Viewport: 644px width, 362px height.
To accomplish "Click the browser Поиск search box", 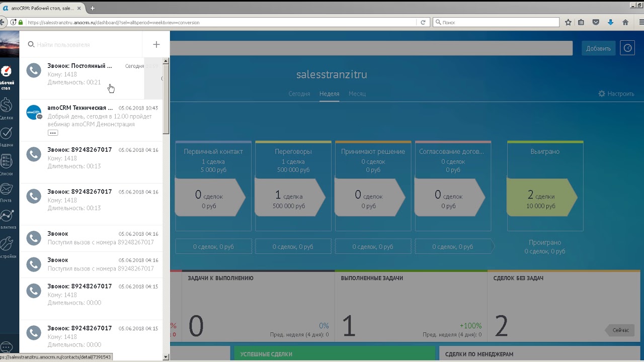I will tap(496, 22).
